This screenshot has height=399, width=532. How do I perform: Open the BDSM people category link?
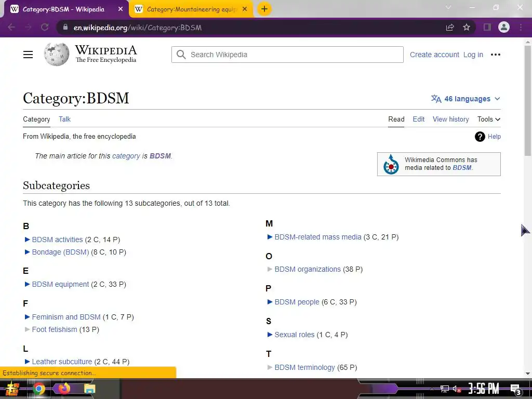click(297, 302)
